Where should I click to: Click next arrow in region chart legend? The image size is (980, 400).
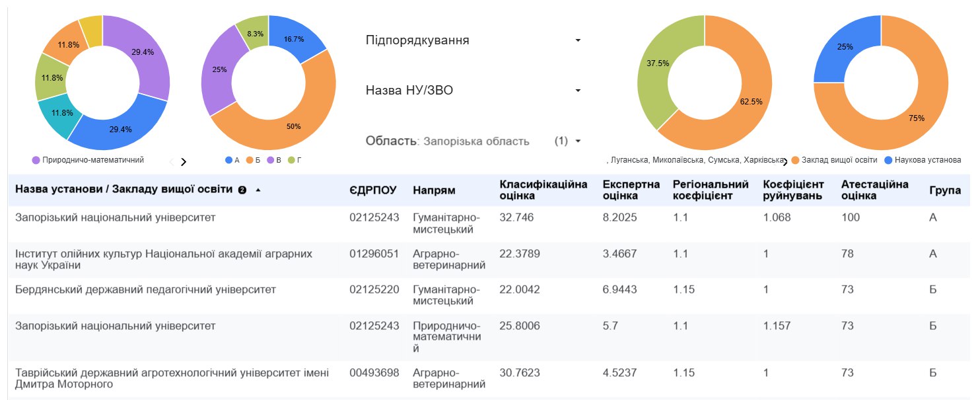click(785, 161)
